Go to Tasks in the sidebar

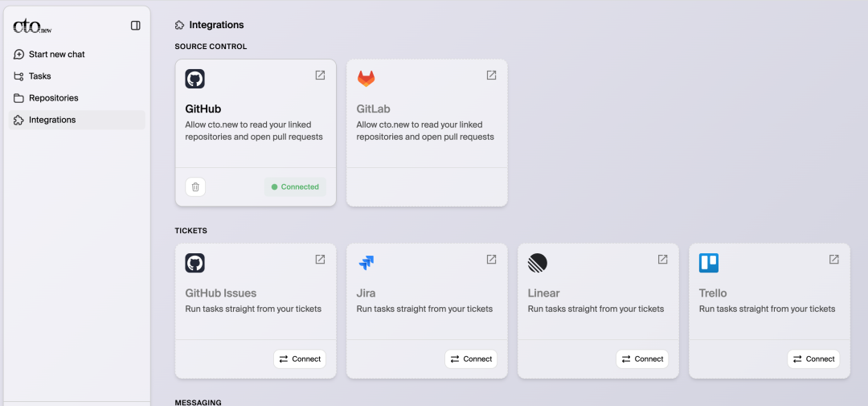coord(39,76)
